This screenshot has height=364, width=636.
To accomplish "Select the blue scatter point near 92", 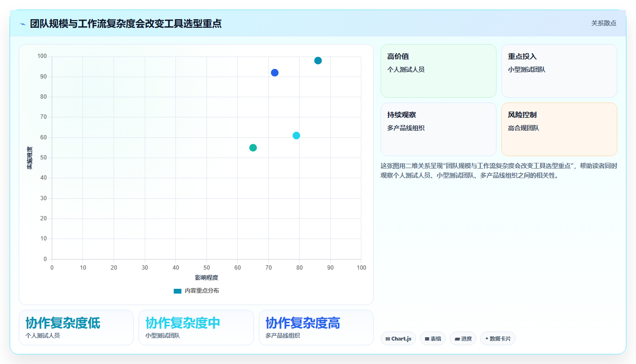I will tap(275, 73).
